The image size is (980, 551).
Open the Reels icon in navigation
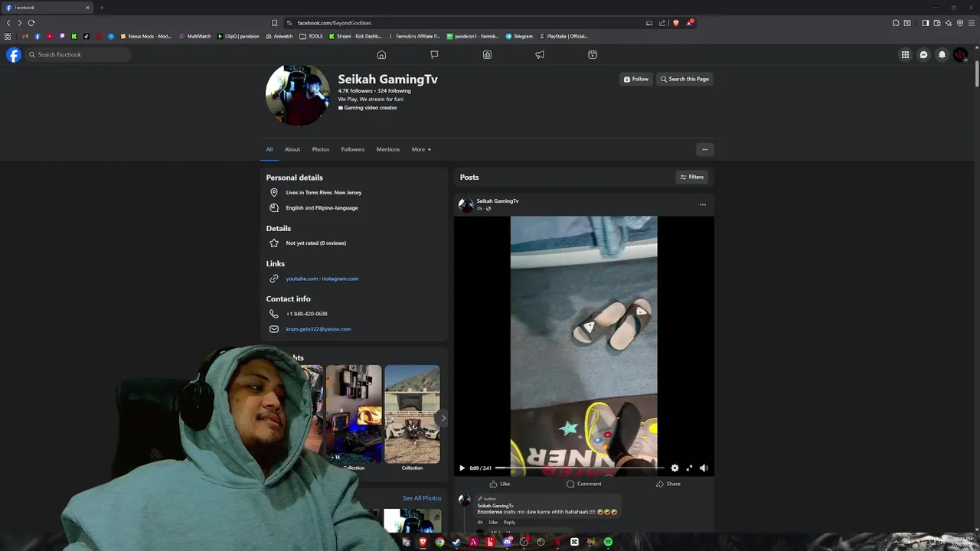(593, 54)
